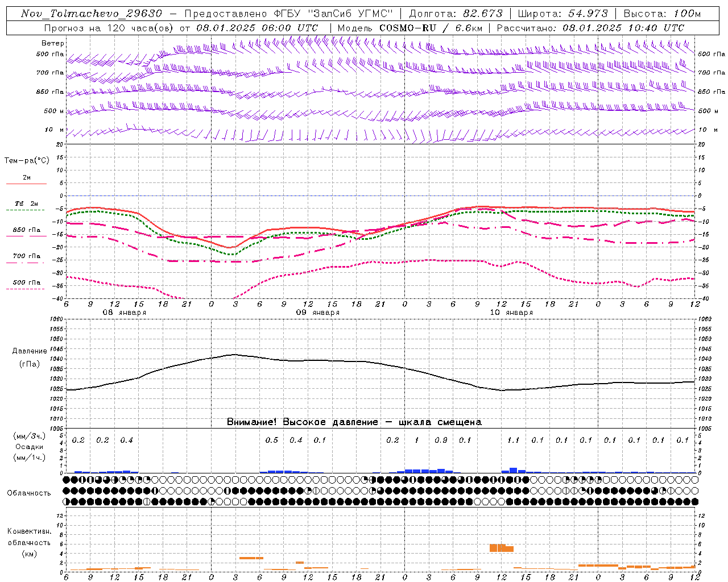Screen dimensions: 728x582
Task: Click the forecast start time 08.01.2025 06:00 UTC
Action: click(257, 28)
